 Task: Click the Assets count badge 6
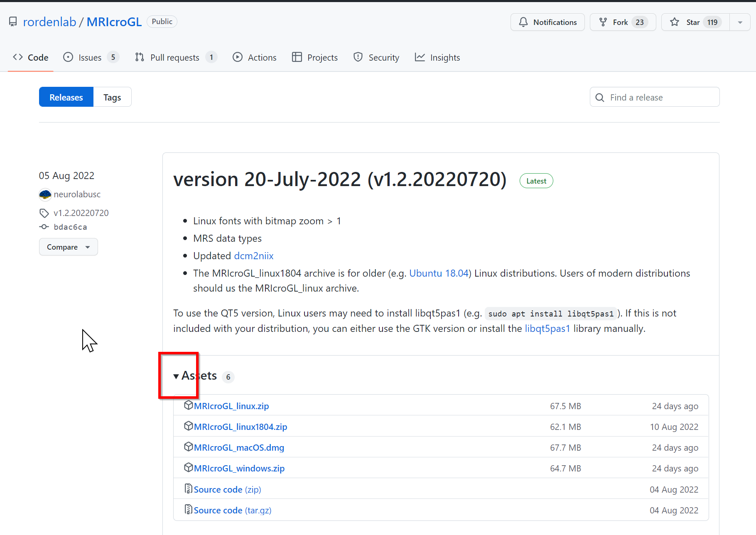[228, 377]
